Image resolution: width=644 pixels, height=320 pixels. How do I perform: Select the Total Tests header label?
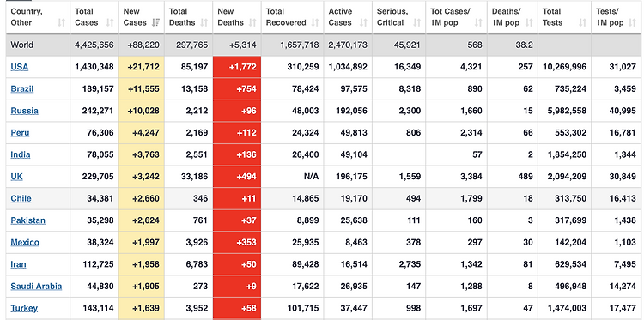coord(551,17)
